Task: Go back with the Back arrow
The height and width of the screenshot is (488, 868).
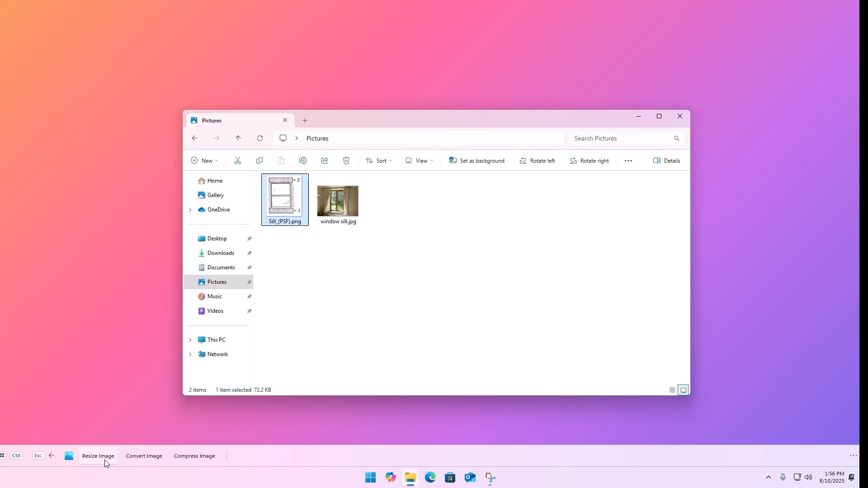Action: click(x=195, y=138)
